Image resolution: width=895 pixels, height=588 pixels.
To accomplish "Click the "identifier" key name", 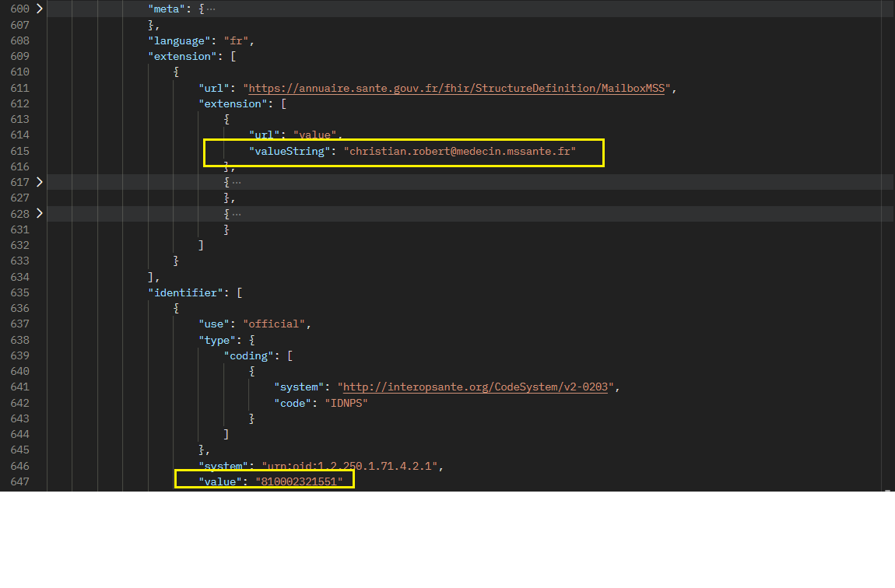I will click(x=188, y=292).
